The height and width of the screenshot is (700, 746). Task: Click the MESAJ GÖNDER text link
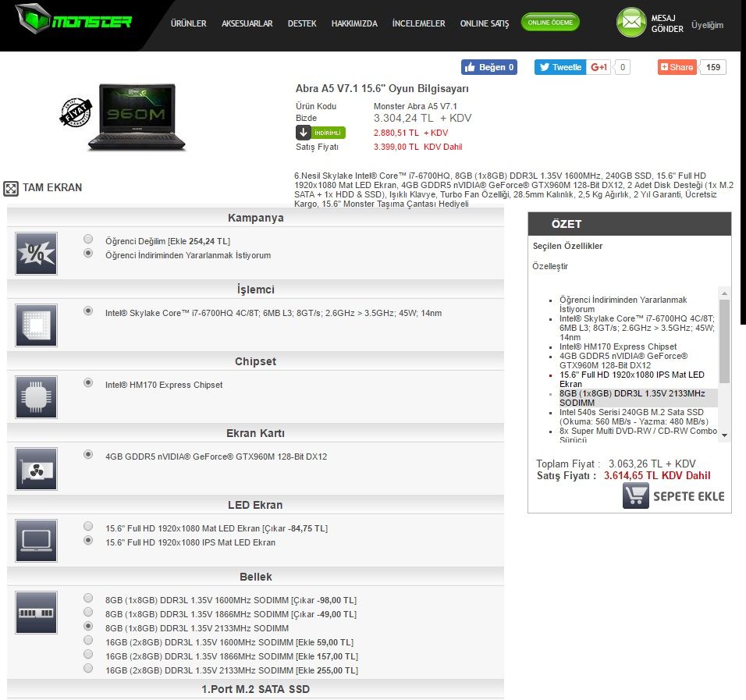667,23
